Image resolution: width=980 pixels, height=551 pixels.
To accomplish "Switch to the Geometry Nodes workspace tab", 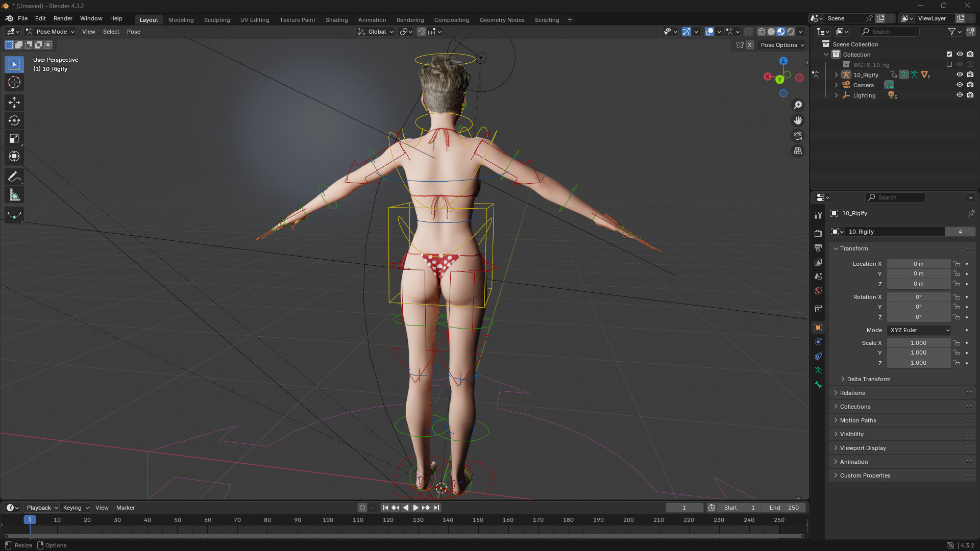I will [x=502, y=20].
